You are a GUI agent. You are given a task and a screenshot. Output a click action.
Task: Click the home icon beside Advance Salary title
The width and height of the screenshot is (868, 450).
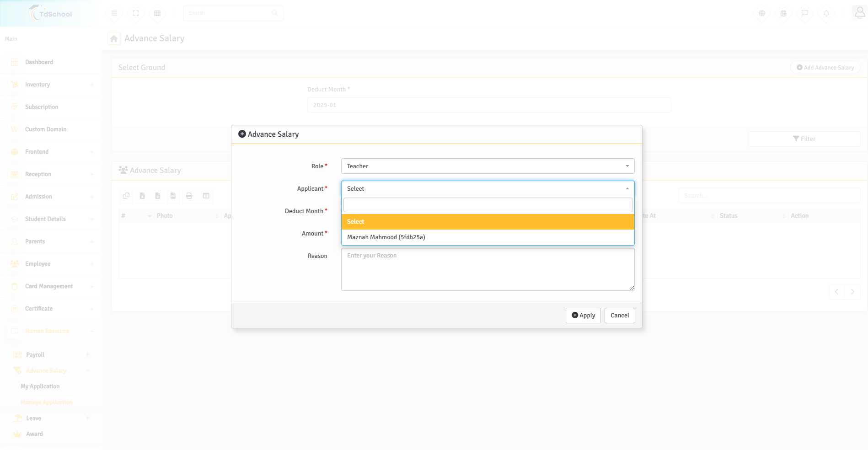(x=114, y=39)
